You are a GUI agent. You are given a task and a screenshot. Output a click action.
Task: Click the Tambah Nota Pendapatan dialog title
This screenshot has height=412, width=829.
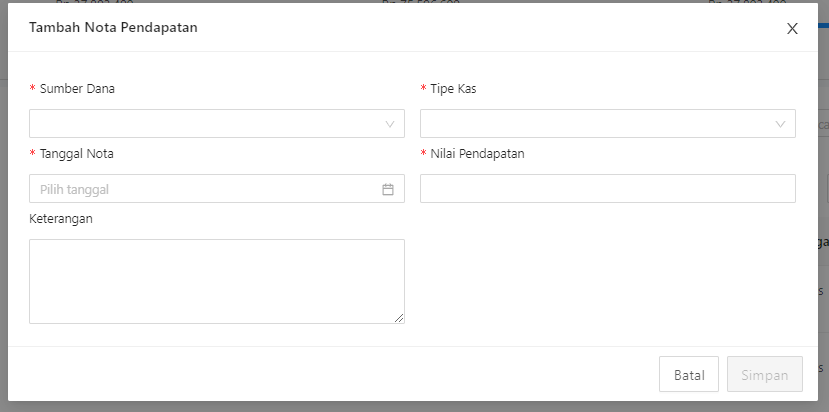click(x=113, y=28)
